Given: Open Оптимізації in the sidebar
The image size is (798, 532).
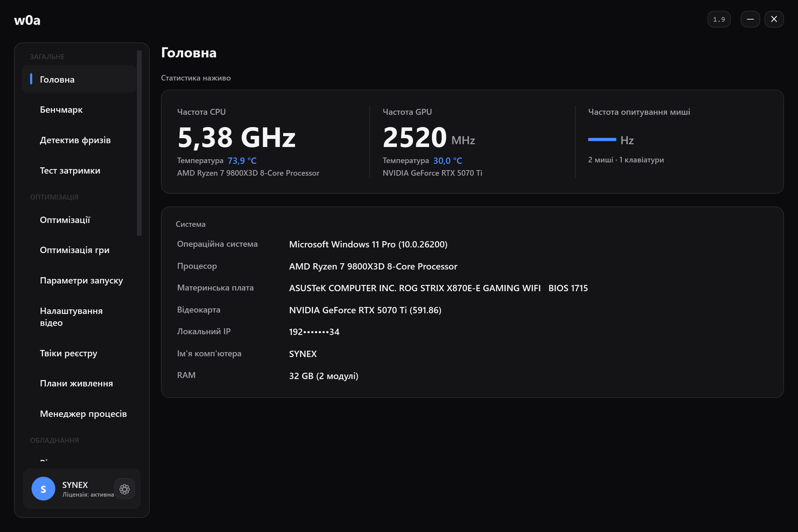Looking at the screenshot, I should [x=79, y=220].
